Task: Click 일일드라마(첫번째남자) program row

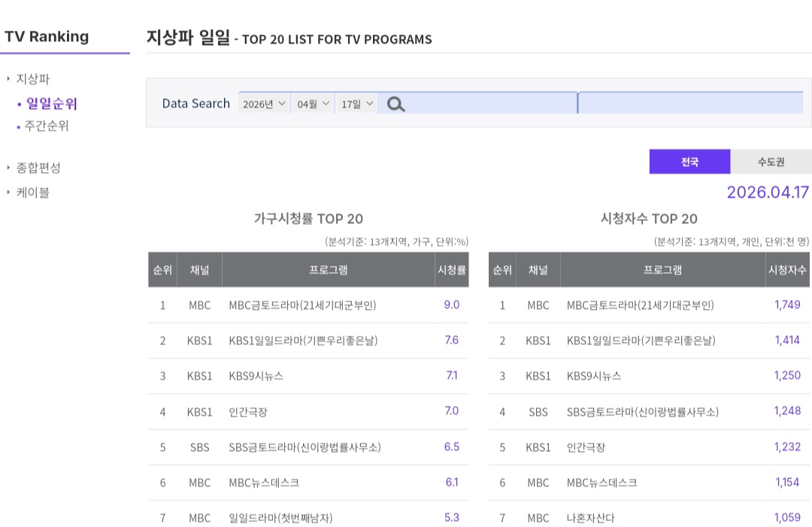Action: (x=280, y=518)
